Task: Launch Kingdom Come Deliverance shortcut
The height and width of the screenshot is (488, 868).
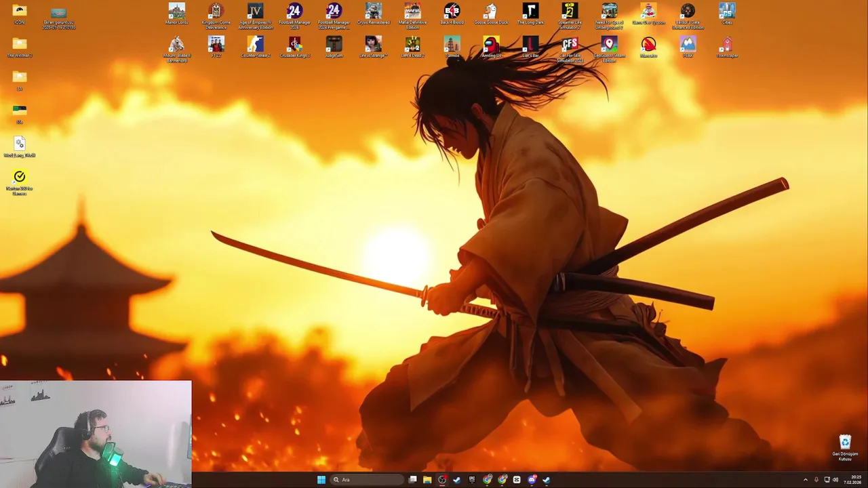Action: (216, 16)
